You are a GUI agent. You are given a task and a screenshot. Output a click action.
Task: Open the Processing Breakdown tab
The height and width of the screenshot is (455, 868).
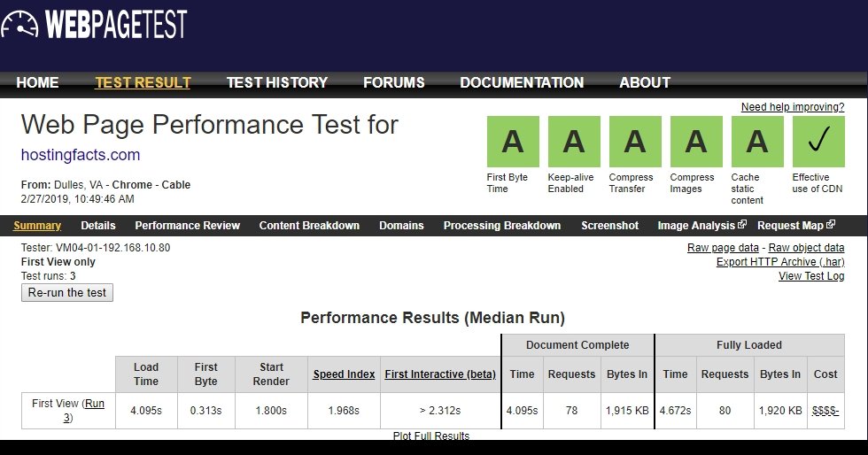[502, 225]
